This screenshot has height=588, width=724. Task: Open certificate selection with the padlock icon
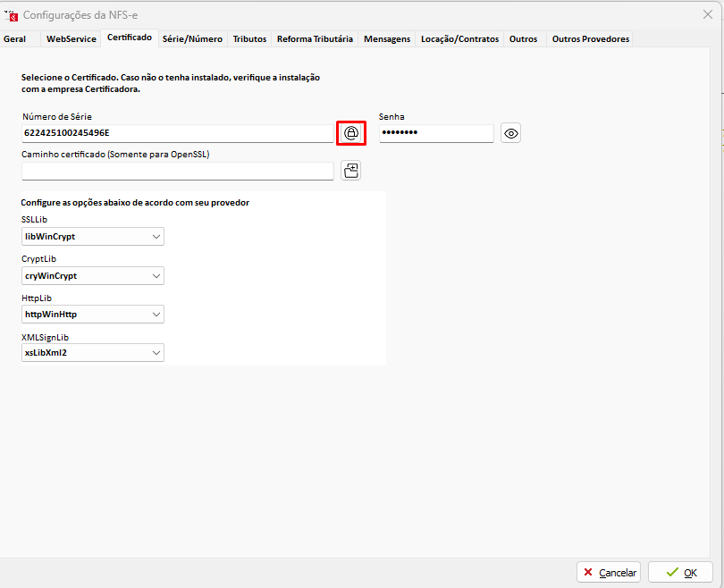click(x=351, y=133)
